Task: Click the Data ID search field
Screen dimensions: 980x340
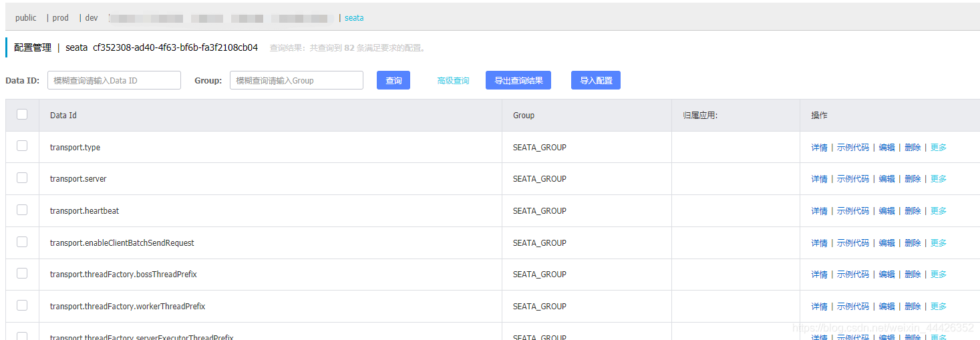Action: pos(114,80)
